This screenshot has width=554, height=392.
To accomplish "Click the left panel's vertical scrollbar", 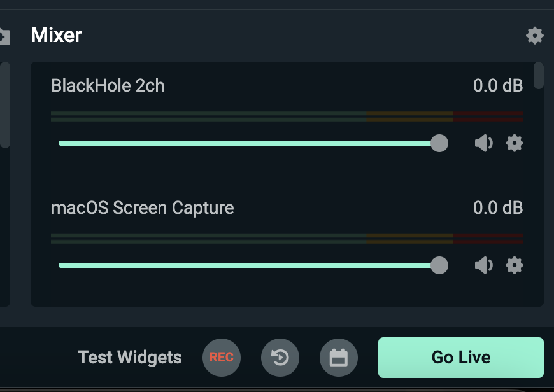I will 5,105.
